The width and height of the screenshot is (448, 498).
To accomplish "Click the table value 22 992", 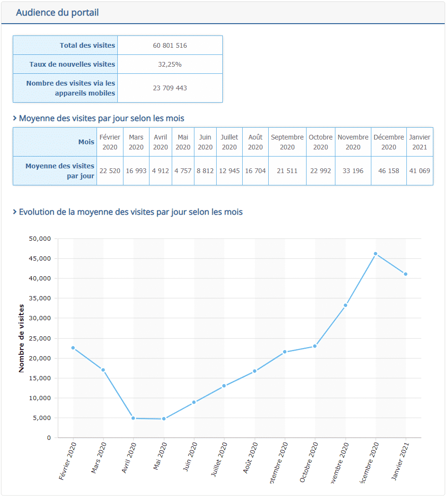I will [x=321, y=171].
